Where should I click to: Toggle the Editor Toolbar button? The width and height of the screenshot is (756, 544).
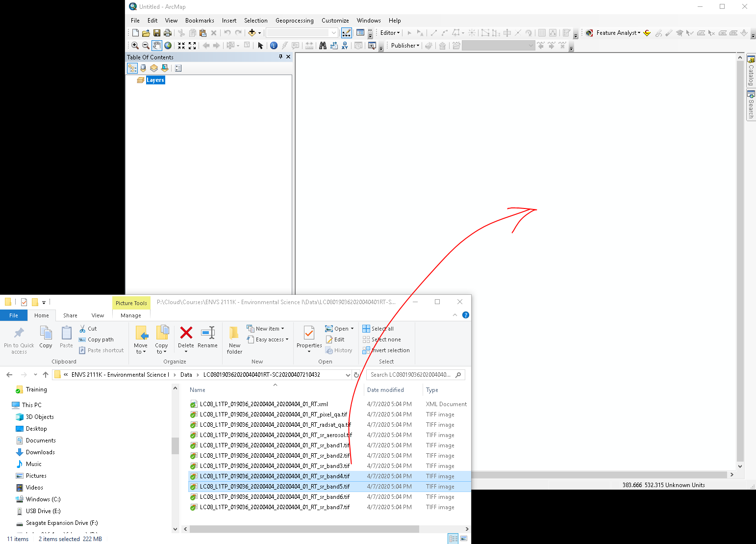[346, 33]
